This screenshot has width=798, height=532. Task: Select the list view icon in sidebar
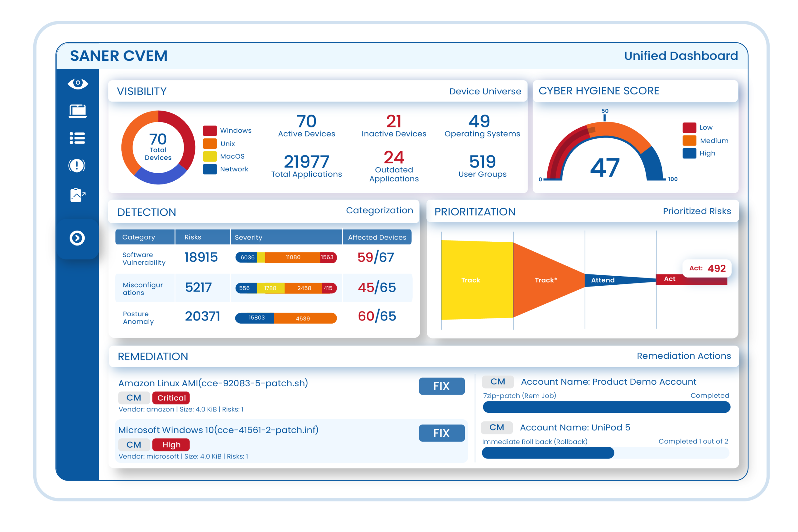click(77, 138)
